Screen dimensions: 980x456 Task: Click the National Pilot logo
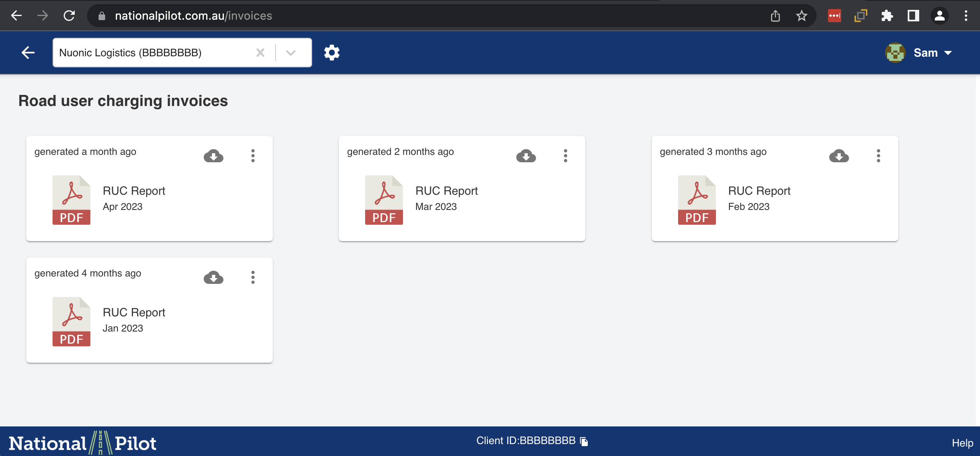(83, 443)
